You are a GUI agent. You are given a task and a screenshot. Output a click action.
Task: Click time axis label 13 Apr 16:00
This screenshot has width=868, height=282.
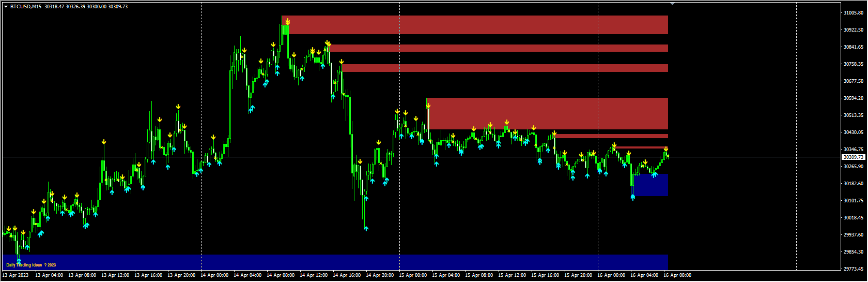click(x=148, y=275)
